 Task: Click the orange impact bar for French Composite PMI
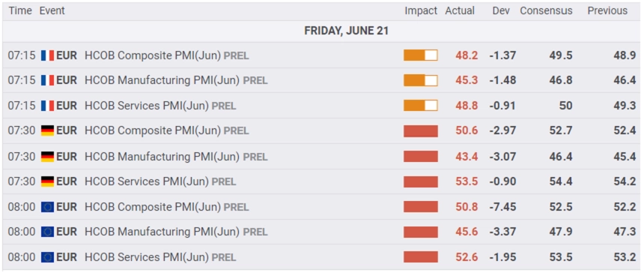point(421,55)
